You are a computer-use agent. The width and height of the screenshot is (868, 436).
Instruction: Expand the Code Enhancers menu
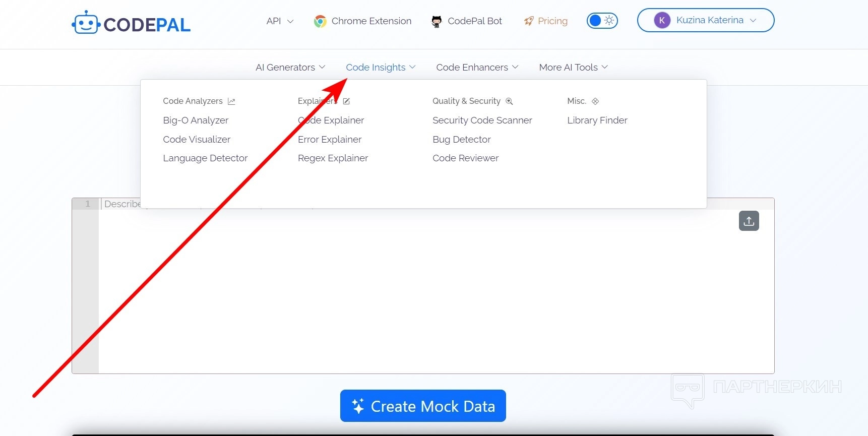pyautogui.click(x=477, y=68)
